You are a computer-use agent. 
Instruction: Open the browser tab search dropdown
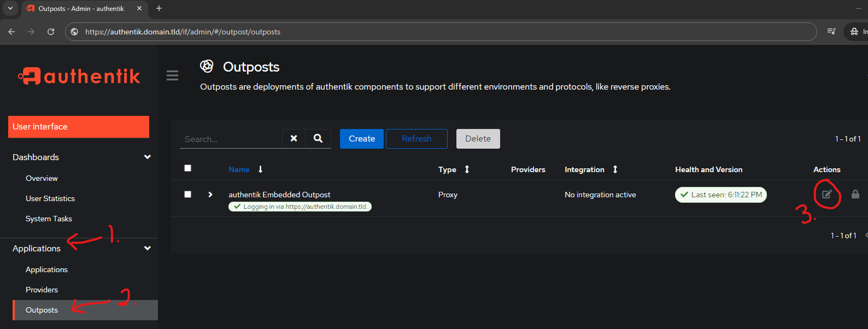[10, 8]
